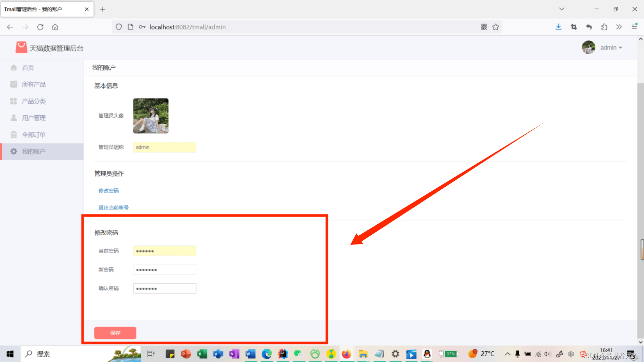Screen dimensions: 644x362
Task: Open the Windows Start menu
Action: tap(10, 354)
